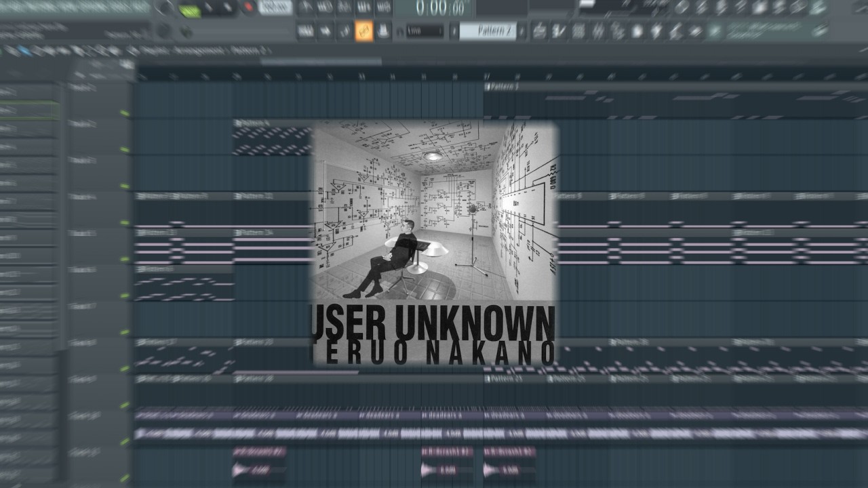
Task: Mute Track 8 using its green LED
Action: [125, 369]
